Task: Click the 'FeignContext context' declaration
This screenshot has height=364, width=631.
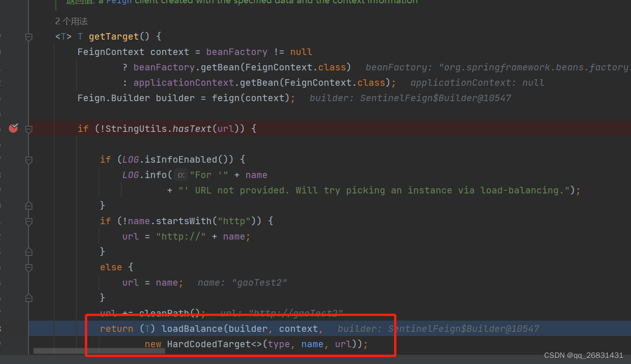Action: coord(133,52)
